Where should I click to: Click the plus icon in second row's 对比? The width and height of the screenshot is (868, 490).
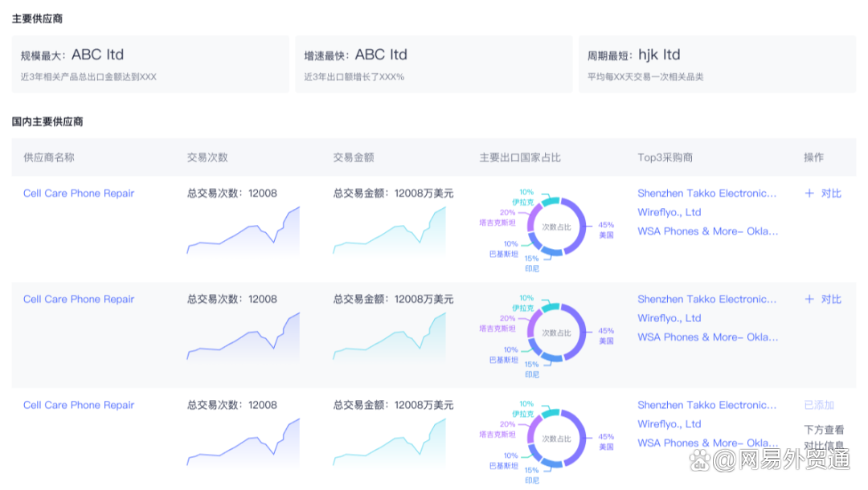tap(809, 300)
